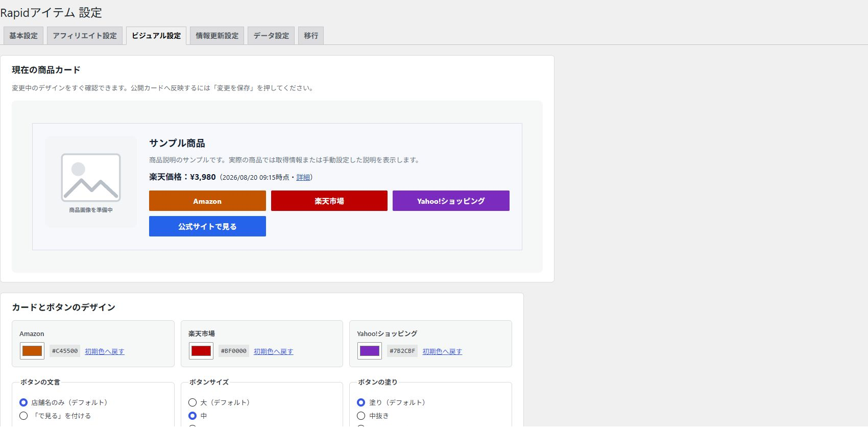Click the #7B2CBF color code
Viewport: 868px width, 429px height.
coord(402,351)
